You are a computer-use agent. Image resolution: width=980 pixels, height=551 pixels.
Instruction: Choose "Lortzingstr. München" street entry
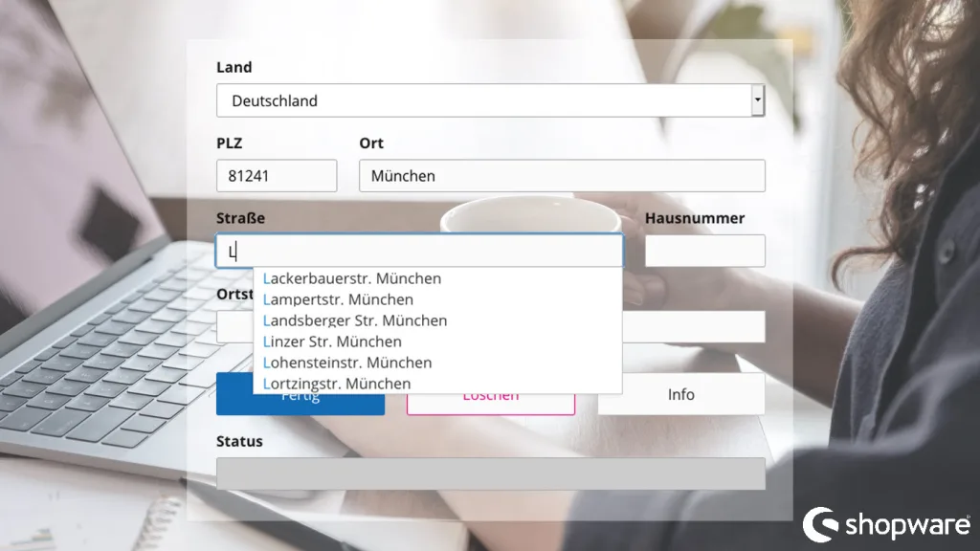[x=336, y=383]
